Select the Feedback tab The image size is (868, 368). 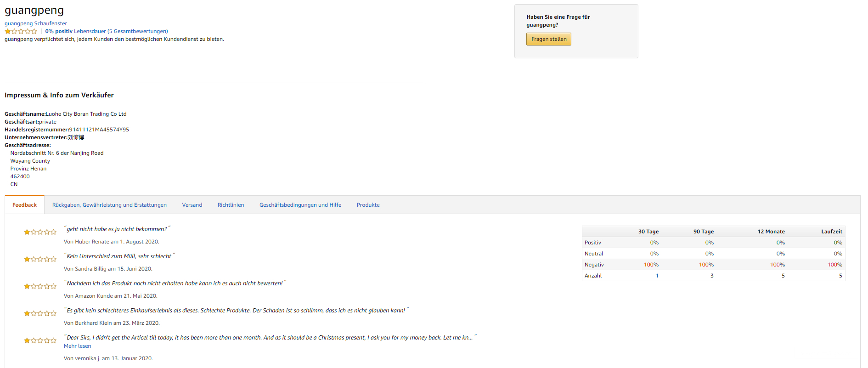coord(24,205)
